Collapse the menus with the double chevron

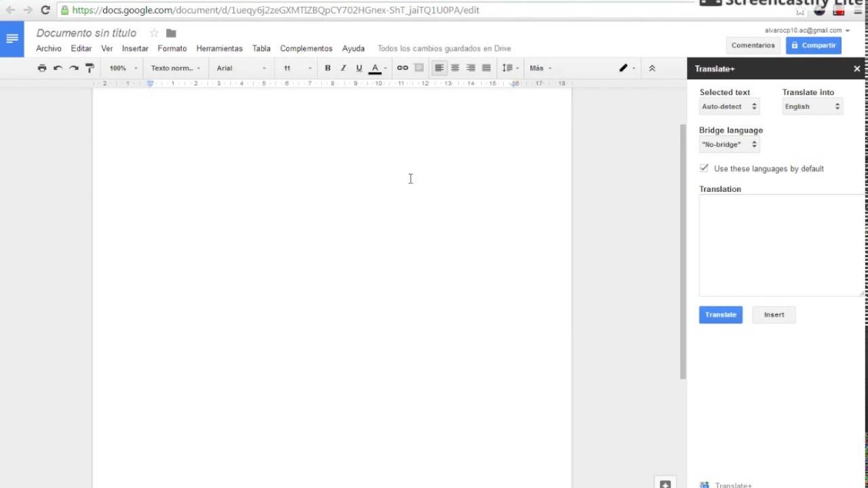[652, 68]
